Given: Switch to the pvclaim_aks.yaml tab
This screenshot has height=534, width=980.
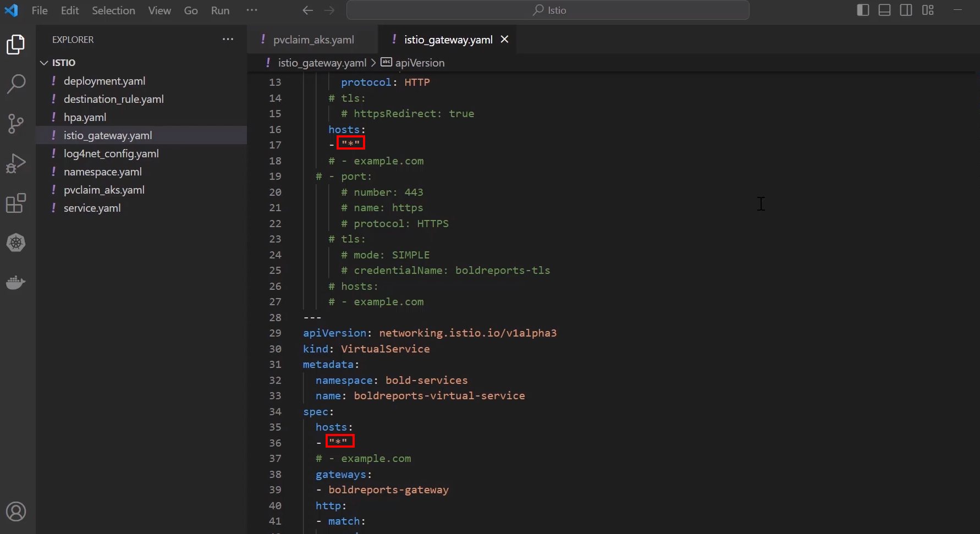Looking at the screenshot, I should point(313,40).
